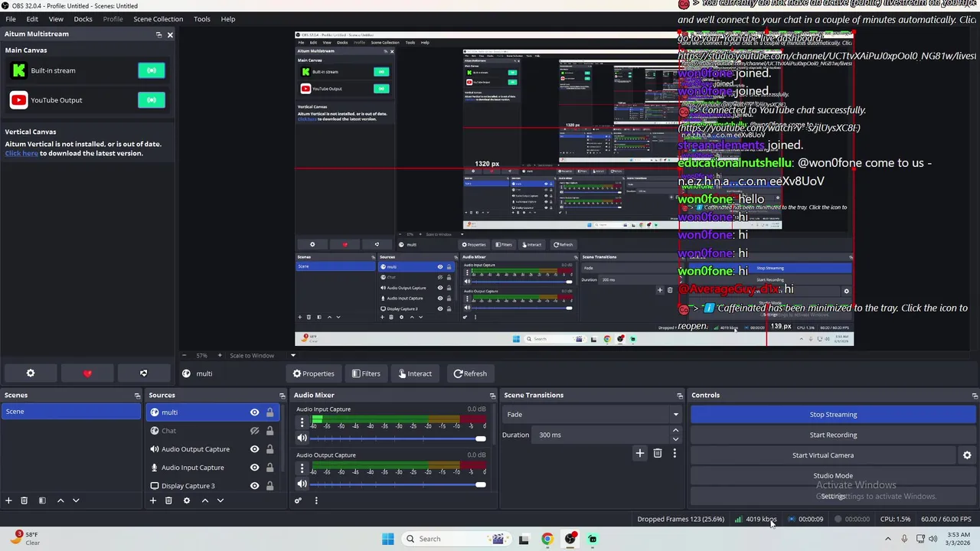
Task: Move source down in Sources toolbar
Action: (x=220, y=500)
